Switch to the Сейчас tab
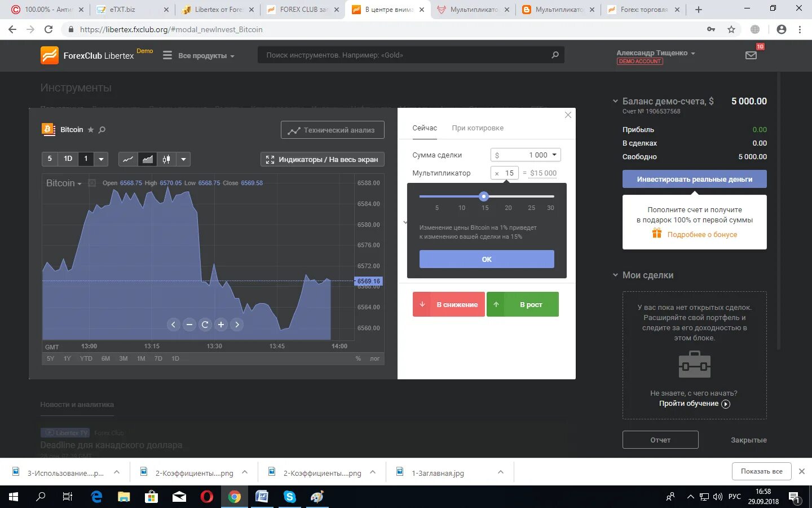 pyautogui.click(x=425, y=128)
